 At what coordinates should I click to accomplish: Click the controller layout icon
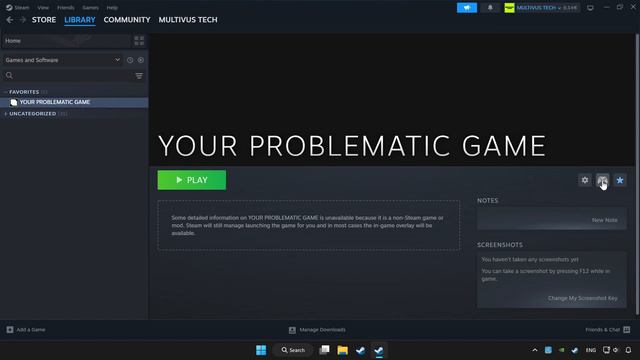pyautogui.click(x=602, y=180)
